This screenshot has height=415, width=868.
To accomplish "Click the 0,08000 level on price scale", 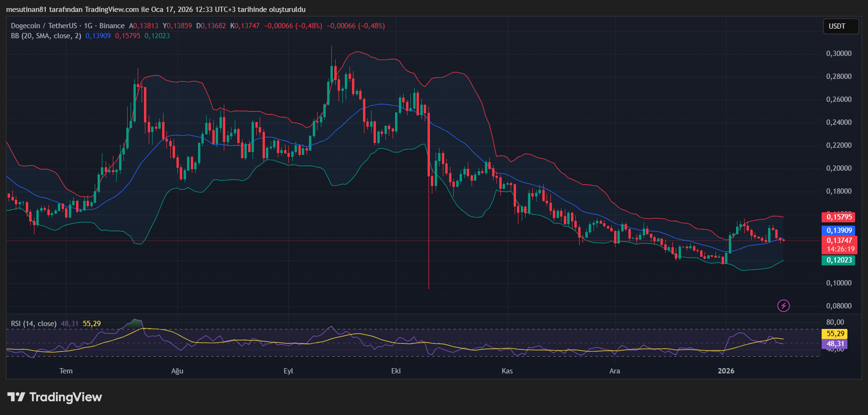I will click(839, 306).
